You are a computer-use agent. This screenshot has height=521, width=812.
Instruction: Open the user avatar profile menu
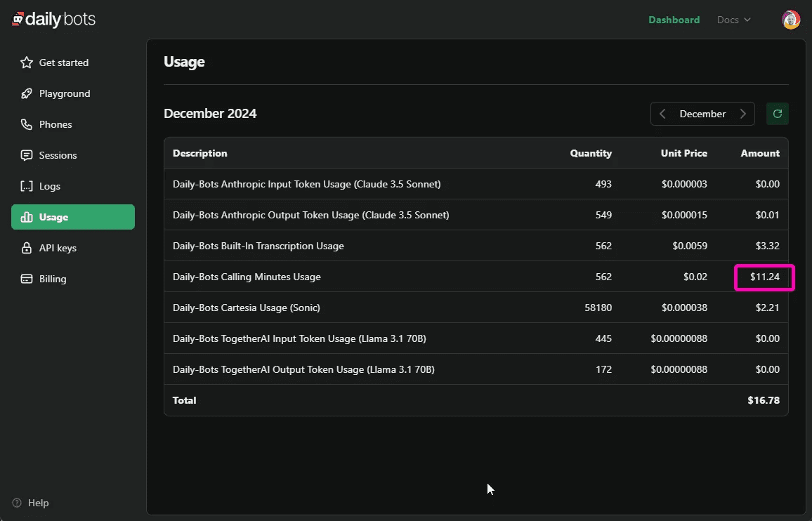pos(791,20)
